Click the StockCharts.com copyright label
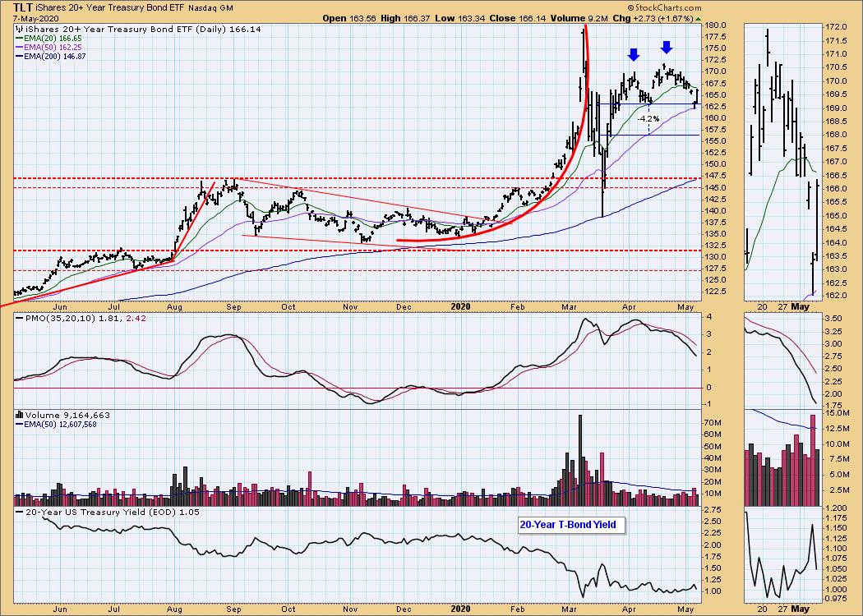The width and height of the screenshot is (863, 616). click(664, 7)
